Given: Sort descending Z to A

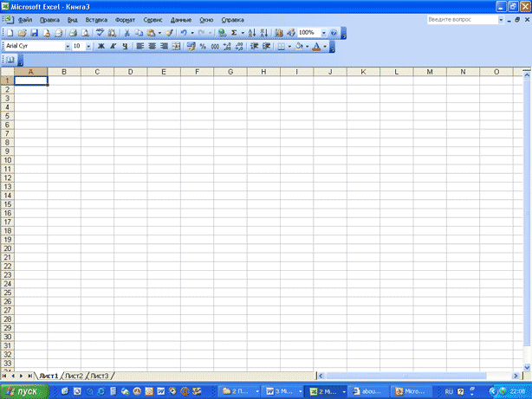Looking at the screenshot, I should pyautogui.click(x=264, y=33).
